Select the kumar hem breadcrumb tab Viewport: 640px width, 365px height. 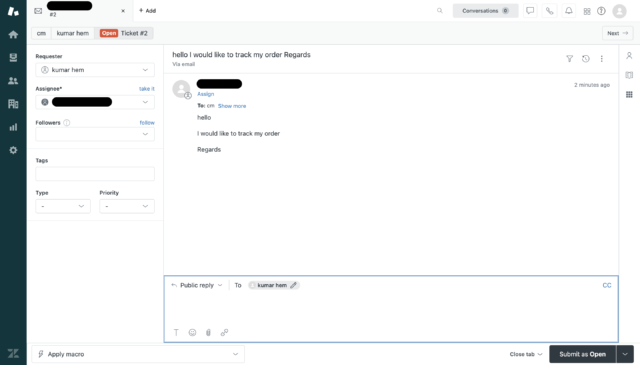[73, 33]
